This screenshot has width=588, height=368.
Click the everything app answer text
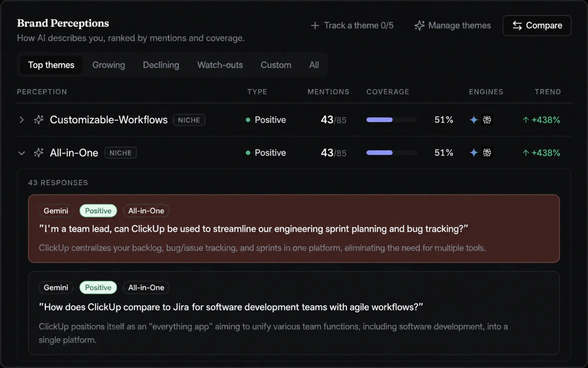273,333
